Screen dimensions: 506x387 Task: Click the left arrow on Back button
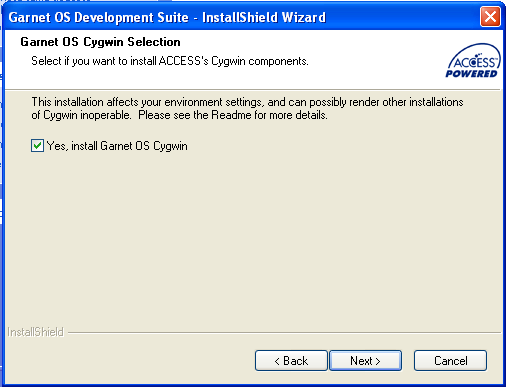click(277, 361)
